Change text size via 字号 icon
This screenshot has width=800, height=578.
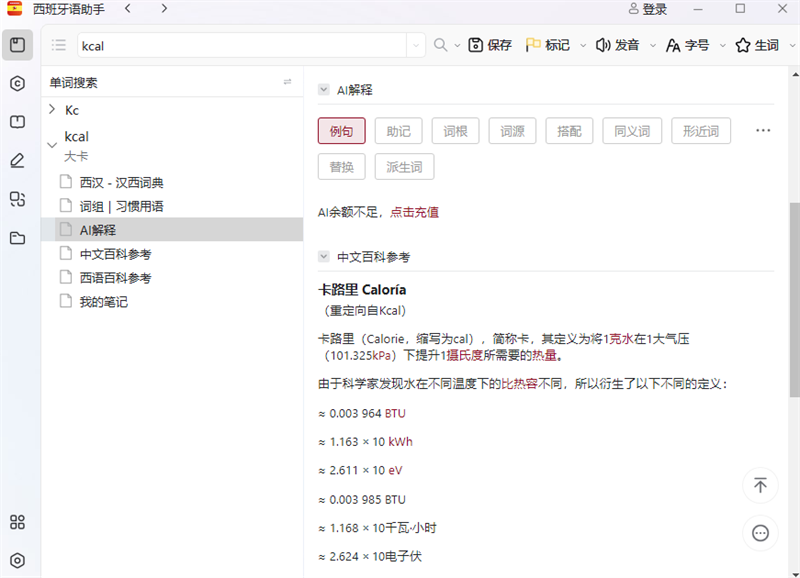point(690,45)
